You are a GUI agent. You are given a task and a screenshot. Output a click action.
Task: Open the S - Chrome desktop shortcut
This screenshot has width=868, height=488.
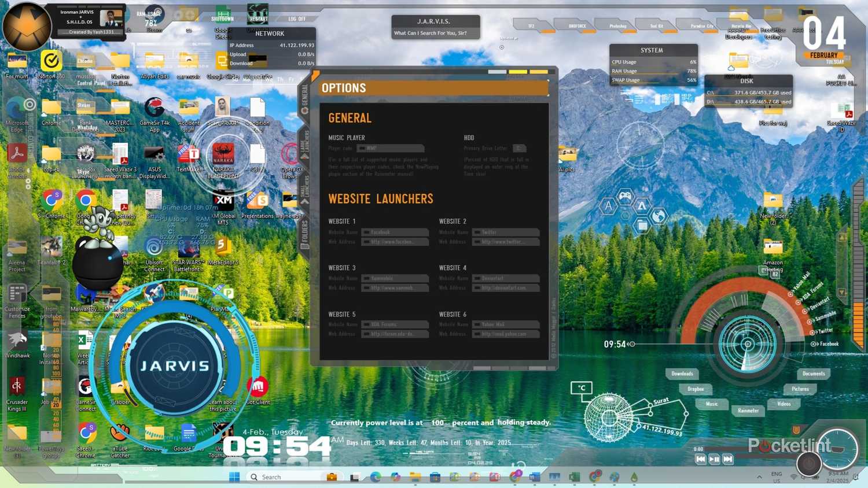point(52,205)
